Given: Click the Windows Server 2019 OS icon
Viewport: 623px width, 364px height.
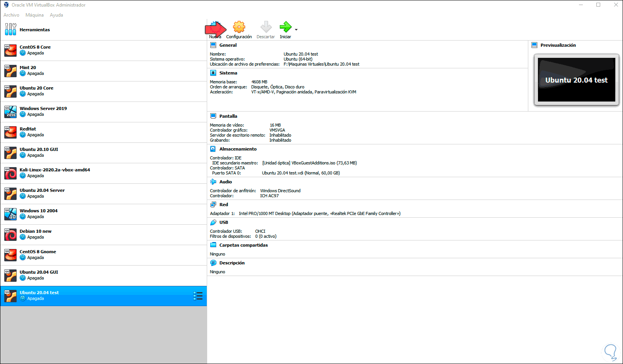Looking at the screenshot, I should click(10, 112).
